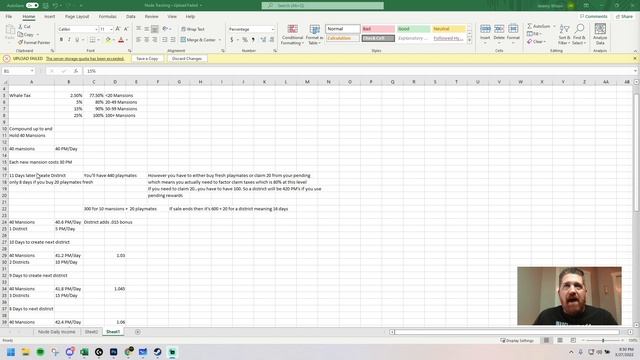
Task: Center text horizontally
Action: click(147, 40)
